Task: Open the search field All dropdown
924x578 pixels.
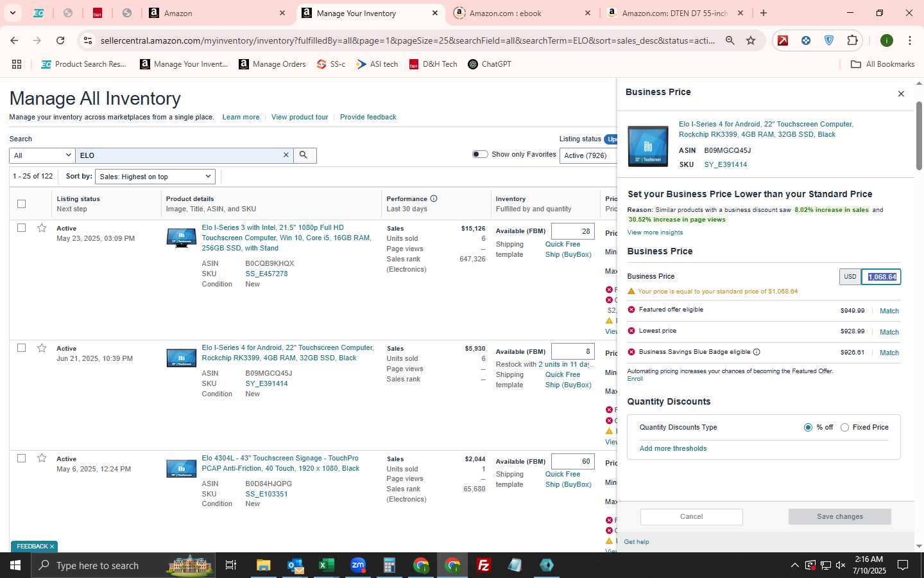Action: (x=42, y=155)
